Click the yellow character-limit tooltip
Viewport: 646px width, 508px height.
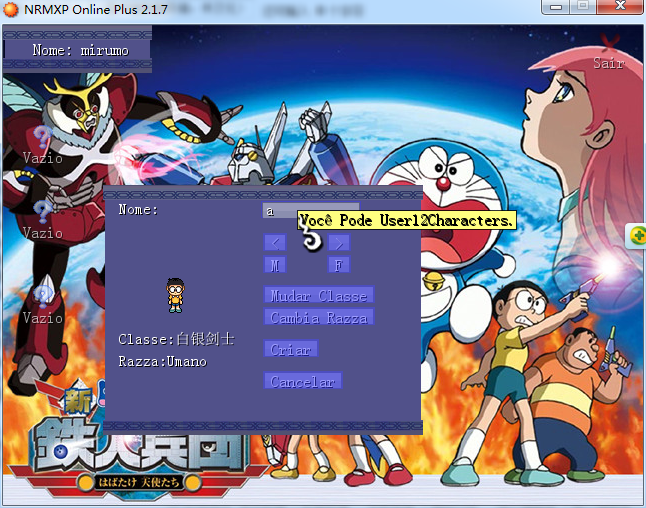coord(407,220)
